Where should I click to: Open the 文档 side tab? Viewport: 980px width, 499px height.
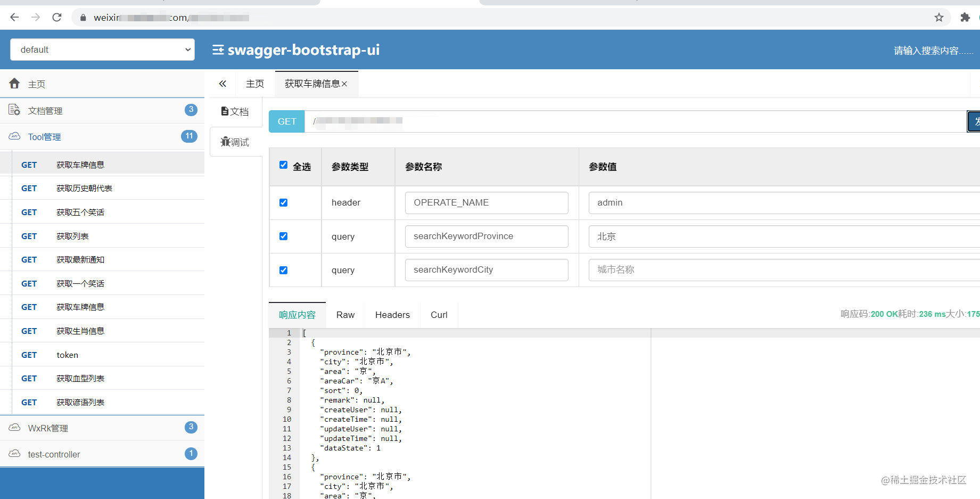(x=235, y=111)
